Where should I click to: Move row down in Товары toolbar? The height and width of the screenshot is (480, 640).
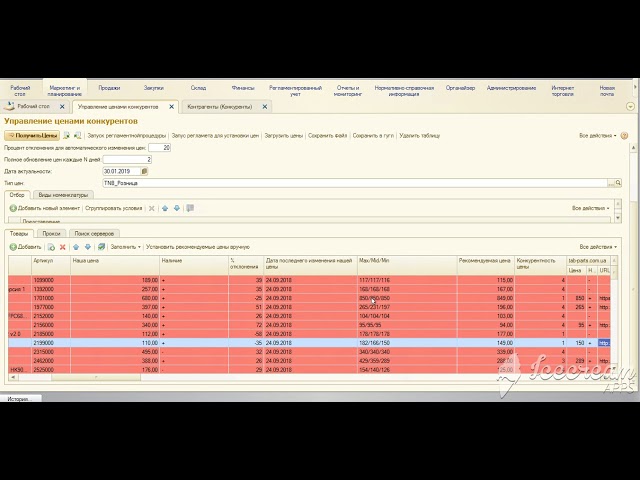88,247
